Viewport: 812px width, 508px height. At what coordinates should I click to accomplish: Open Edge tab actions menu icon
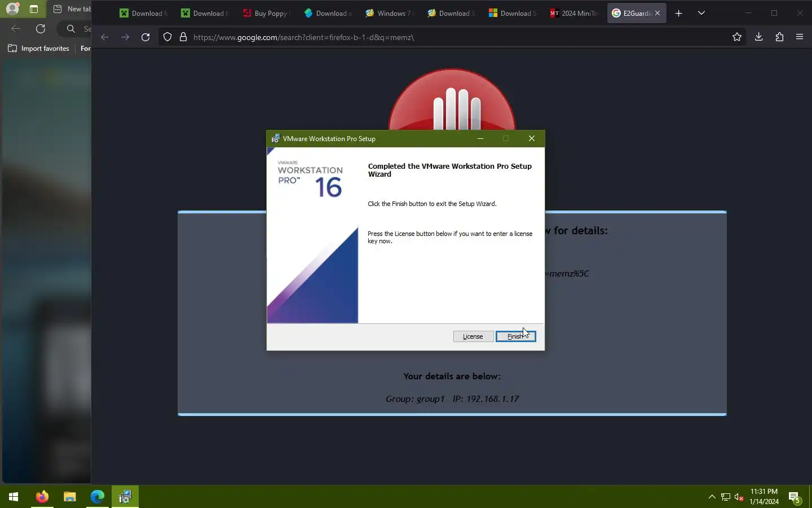tap(34, 9)
